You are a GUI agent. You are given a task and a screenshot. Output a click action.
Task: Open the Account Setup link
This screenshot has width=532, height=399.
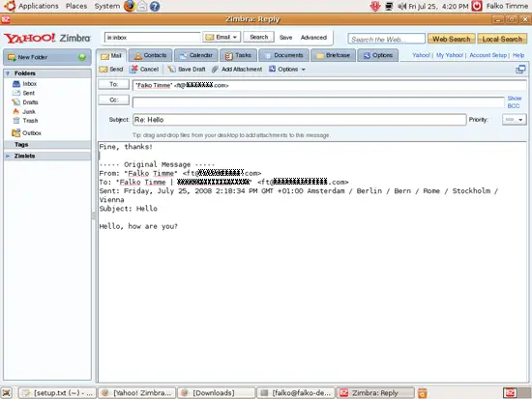(x=488, y=55)
